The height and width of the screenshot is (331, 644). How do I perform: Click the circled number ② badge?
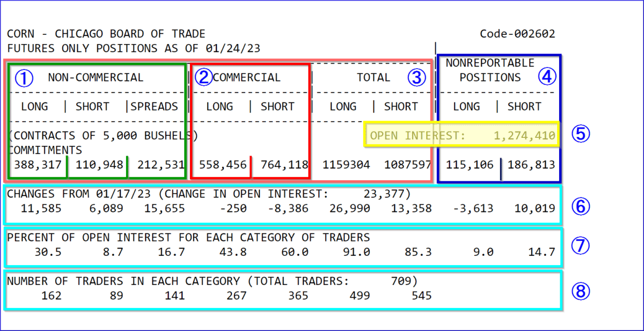[204, 77]
